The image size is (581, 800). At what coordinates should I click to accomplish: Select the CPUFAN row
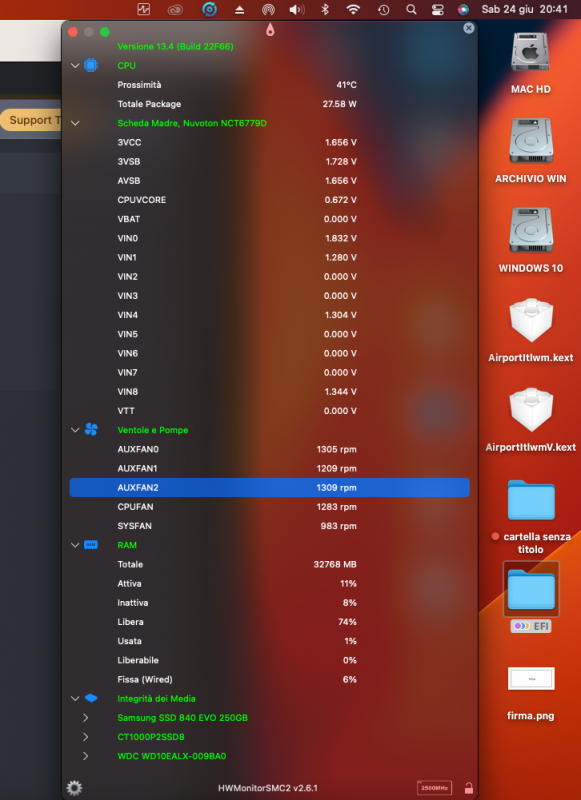[x=269, y=507]
